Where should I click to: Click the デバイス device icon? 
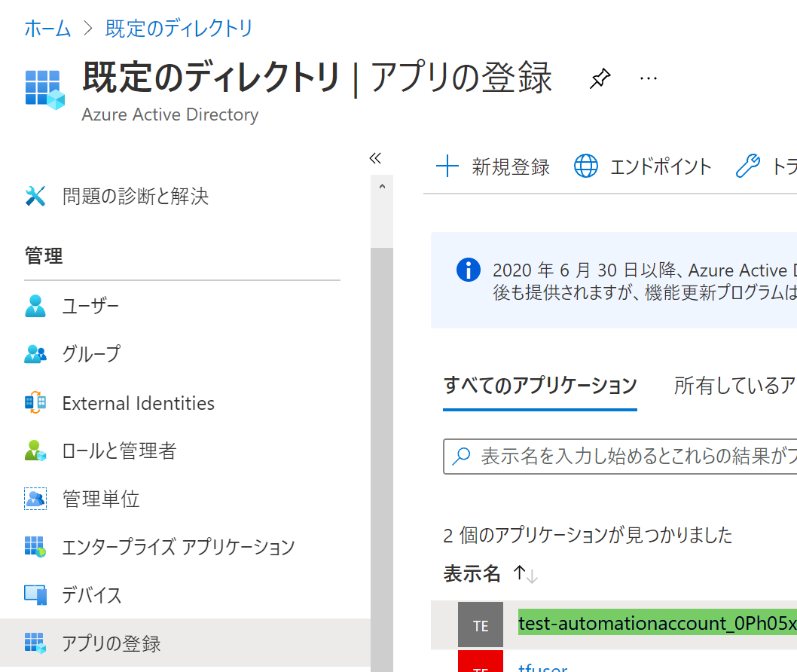coord(35,594)
